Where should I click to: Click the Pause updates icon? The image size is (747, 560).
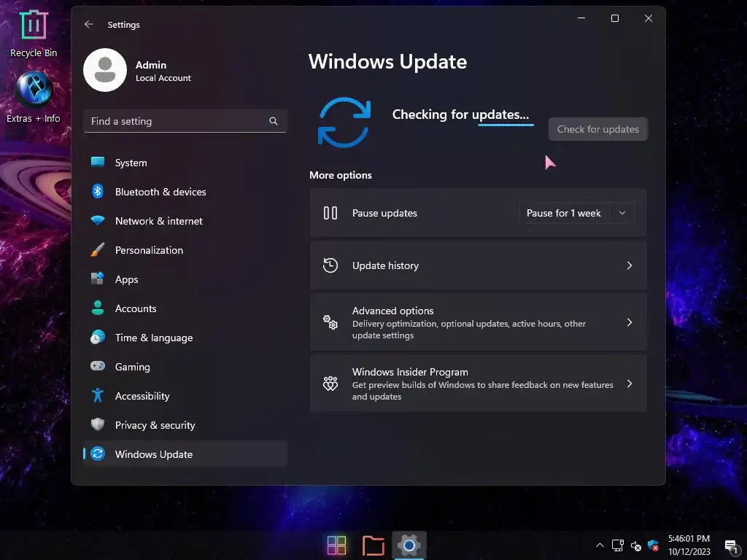point(330,213)
